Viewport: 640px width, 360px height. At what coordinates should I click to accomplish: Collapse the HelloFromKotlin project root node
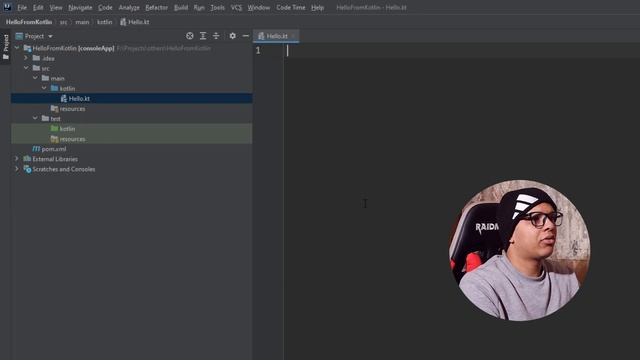point(17,48)
